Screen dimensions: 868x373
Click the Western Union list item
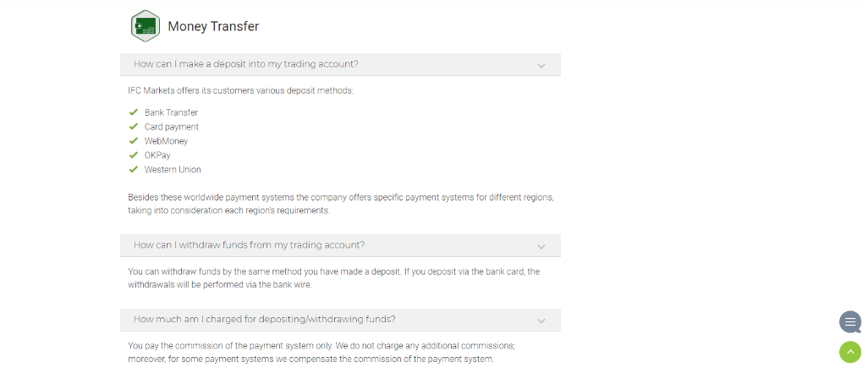pos(173,169)
